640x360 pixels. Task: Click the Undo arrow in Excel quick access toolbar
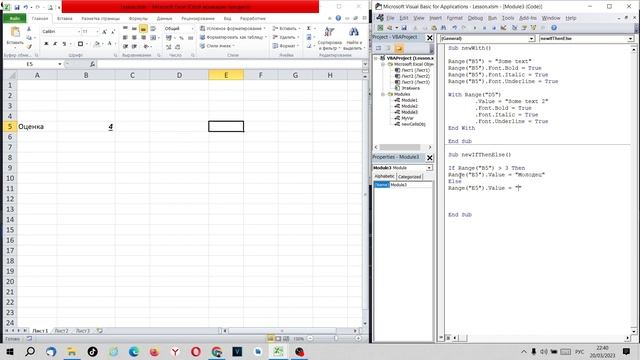[26, 7]
